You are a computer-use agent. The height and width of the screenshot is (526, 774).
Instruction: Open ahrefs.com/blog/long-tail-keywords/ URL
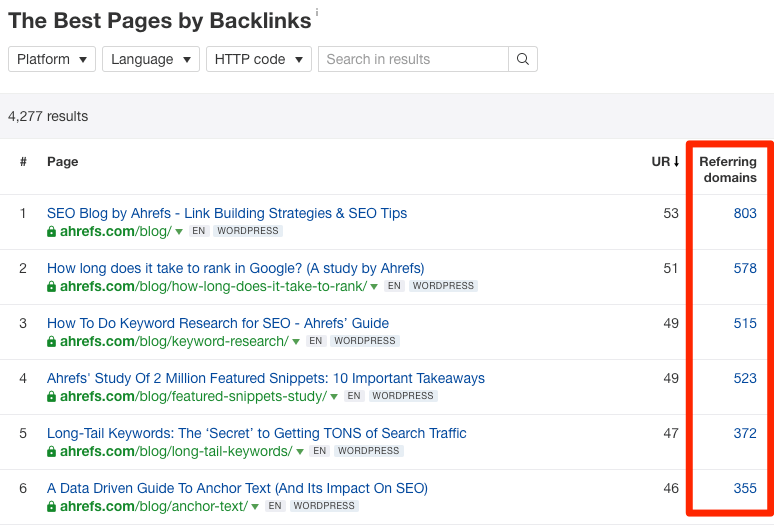pos(176,451)
